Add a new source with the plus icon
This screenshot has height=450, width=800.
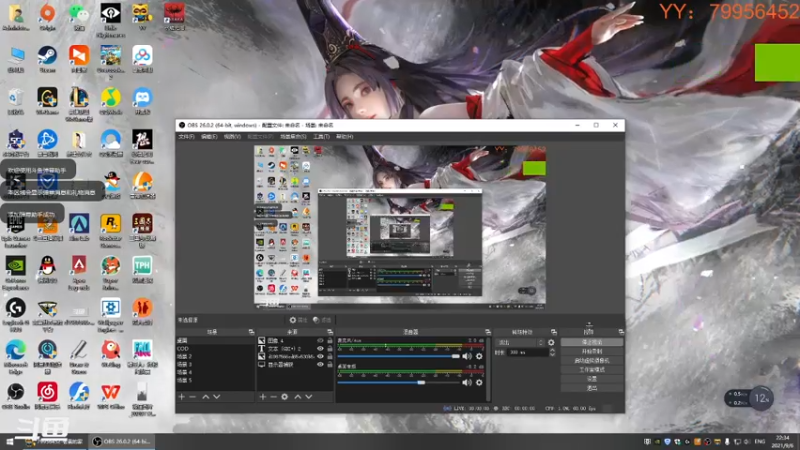(x=262, y=396)
